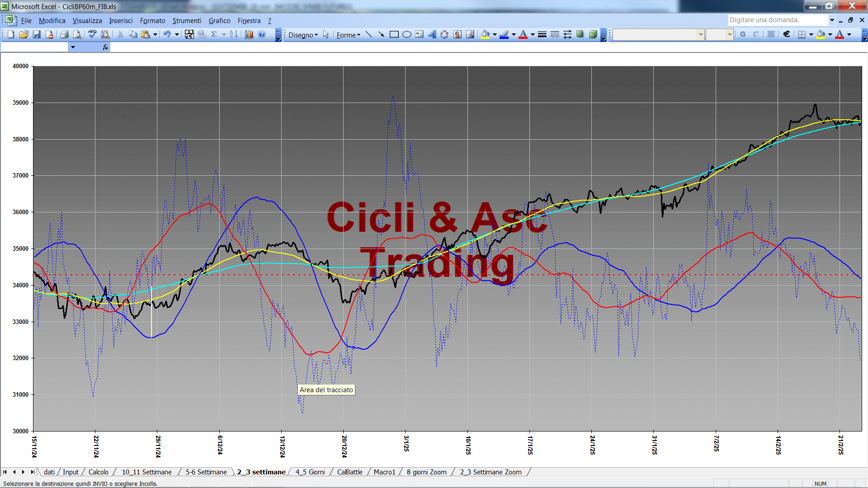This screenshot has height=488, width=868.
Task: Apply Euro currency style
Action: pyautogui.click(x=787, y=34)
